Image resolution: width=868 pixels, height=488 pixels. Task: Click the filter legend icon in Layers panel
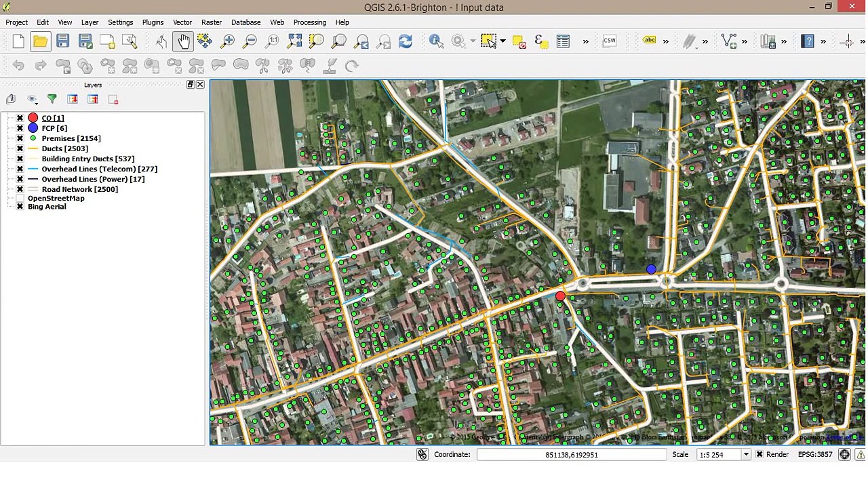tap(52, 99)
